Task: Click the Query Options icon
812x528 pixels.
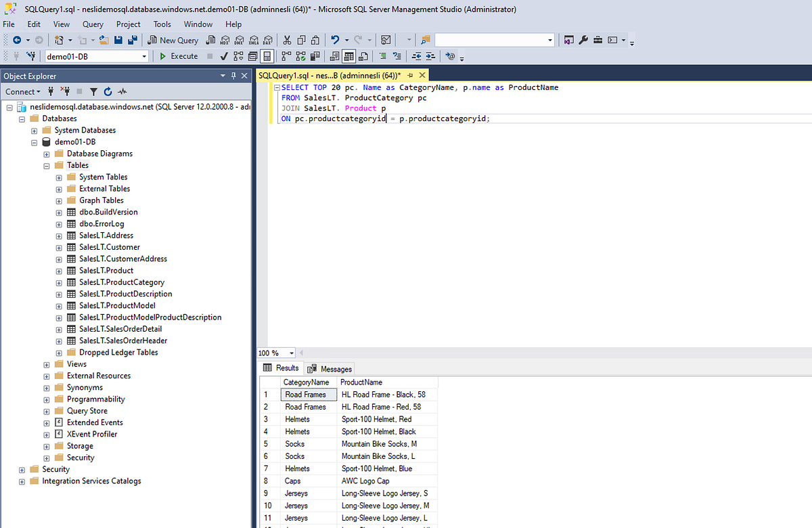Action: pos(252,56)
